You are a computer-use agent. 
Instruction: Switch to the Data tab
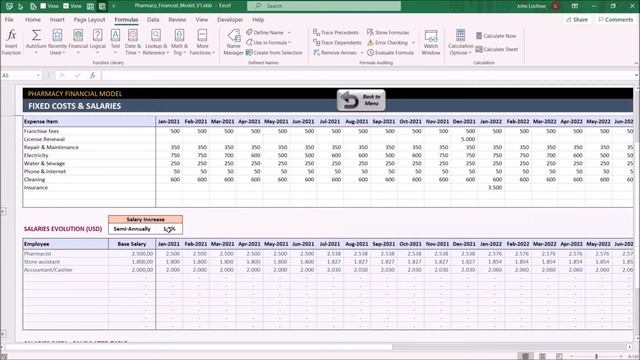pyautogui.click(x=153, y=20)
